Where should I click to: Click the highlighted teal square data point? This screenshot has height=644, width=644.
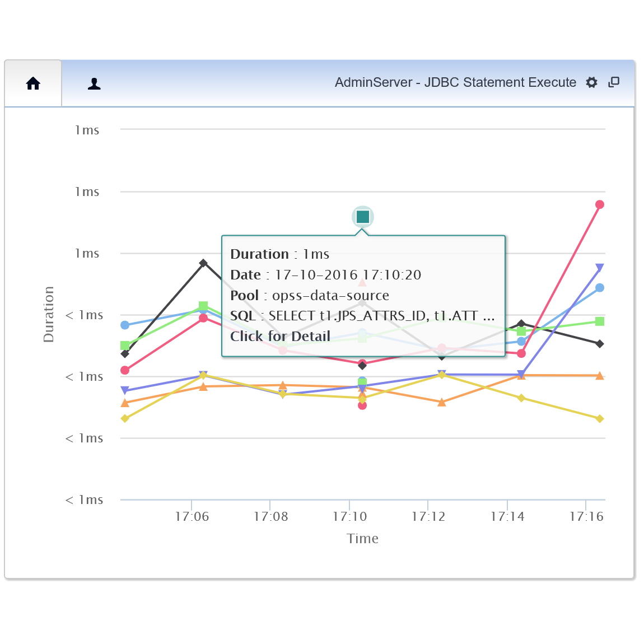click(x=363, y=217)
